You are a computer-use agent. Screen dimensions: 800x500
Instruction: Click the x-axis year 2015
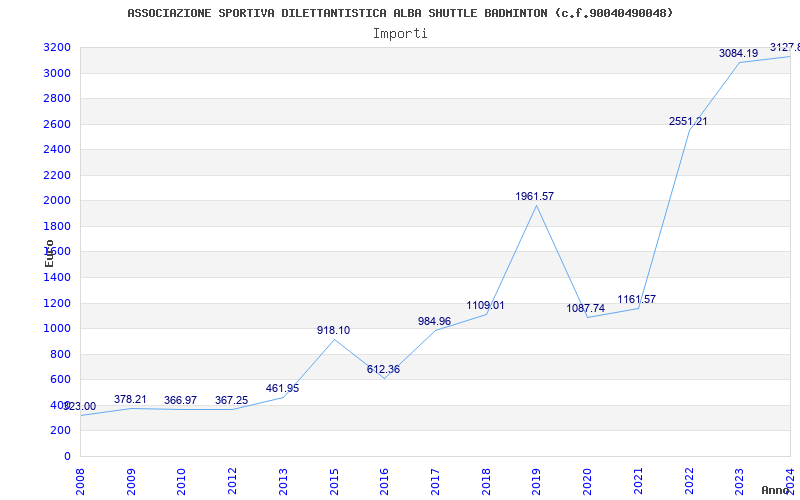tap(334, 481)
